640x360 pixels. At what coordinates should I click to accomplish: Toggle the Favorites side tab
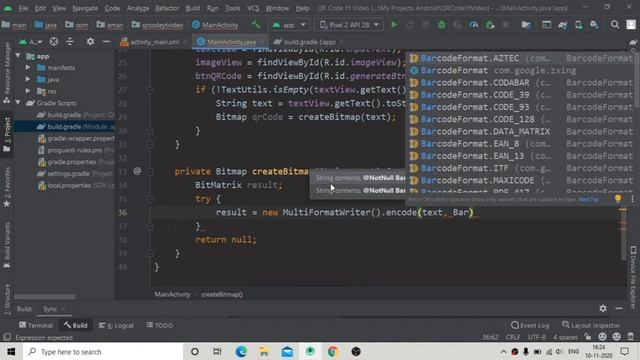(7, 187)
